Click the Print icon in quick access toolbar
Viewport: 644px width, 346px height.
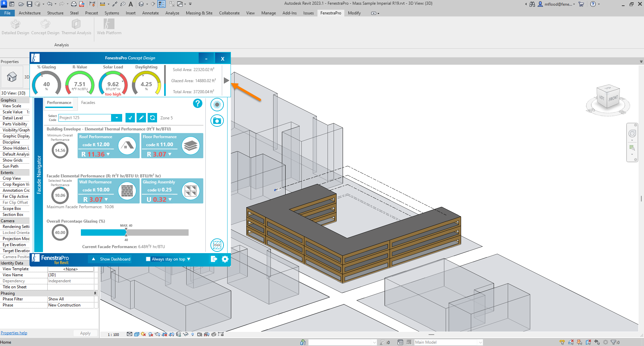click(x=74, y=4)
